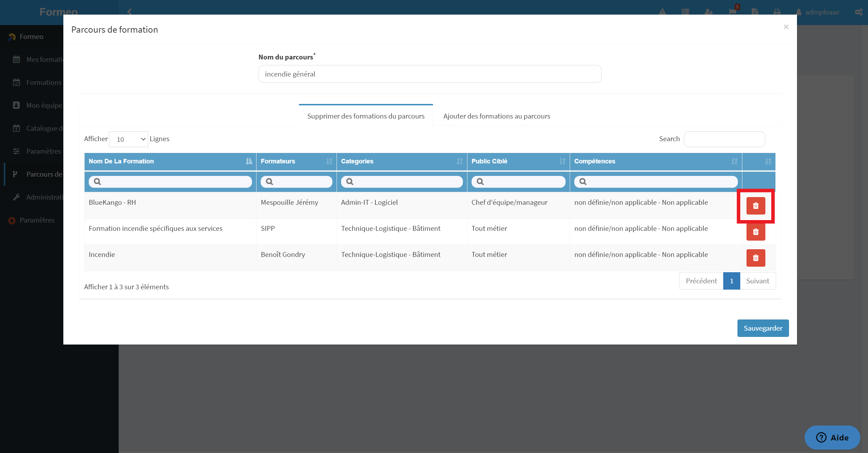Click trash icon for Formation incendie spécifiques
Screen dimensions: 868x453
756,232
